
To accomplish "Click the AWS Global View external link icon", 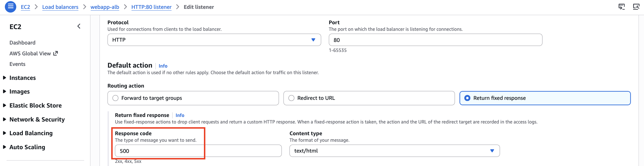I will [x=56, y=53].
